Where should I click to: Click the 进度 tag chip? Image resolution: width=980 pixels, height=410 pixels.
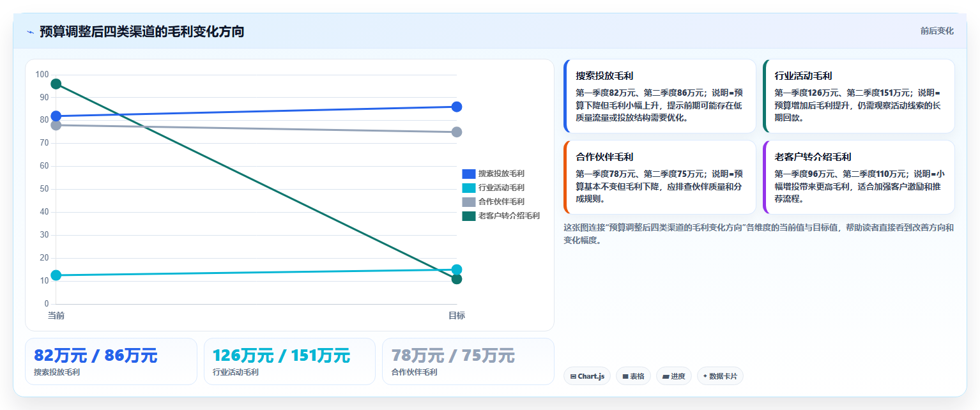[674, 376]
